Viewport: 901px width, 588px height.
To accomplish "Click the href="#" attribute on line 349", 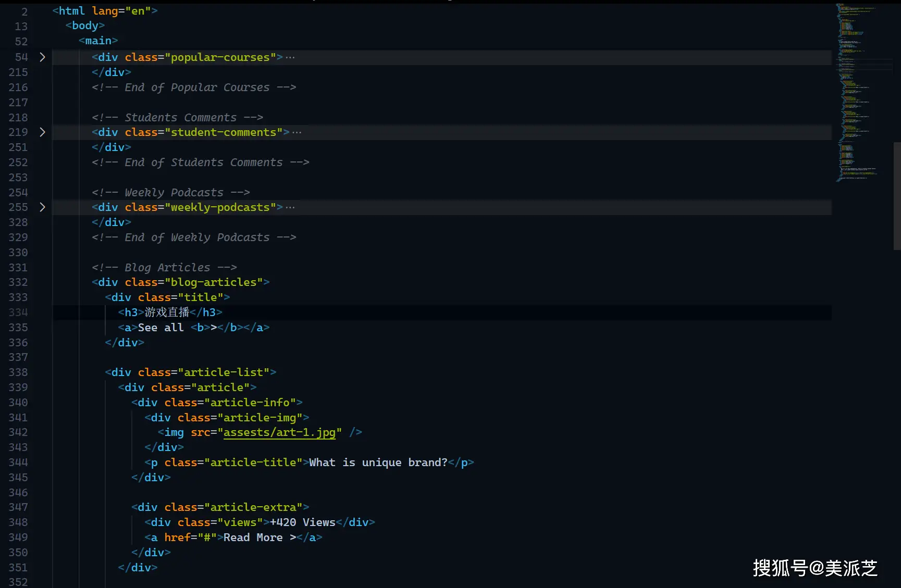I will pyautogui.click(x=190, y=537).
